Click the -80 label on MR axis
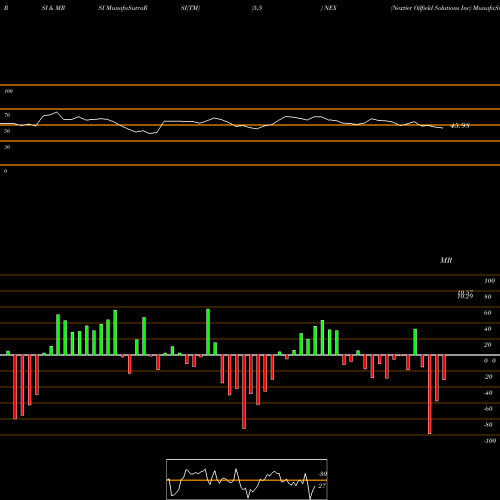 (488, 425)
